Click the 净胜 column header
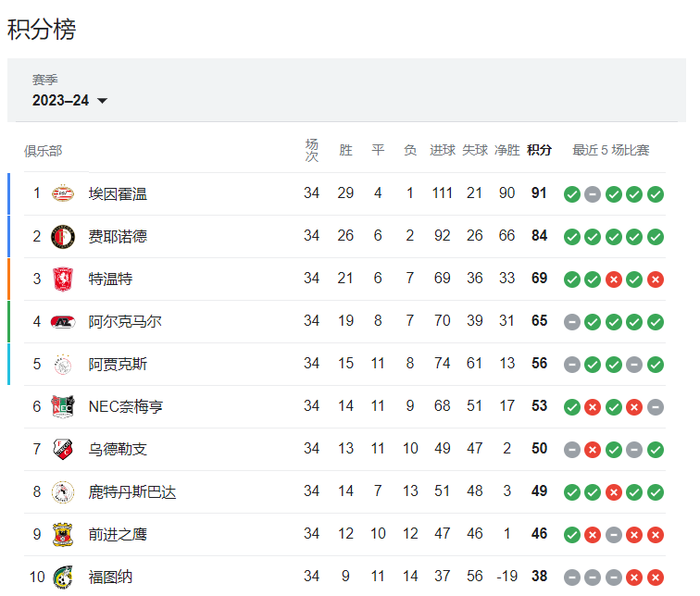Viewport: 700px width, 596px height. [507, 150]
